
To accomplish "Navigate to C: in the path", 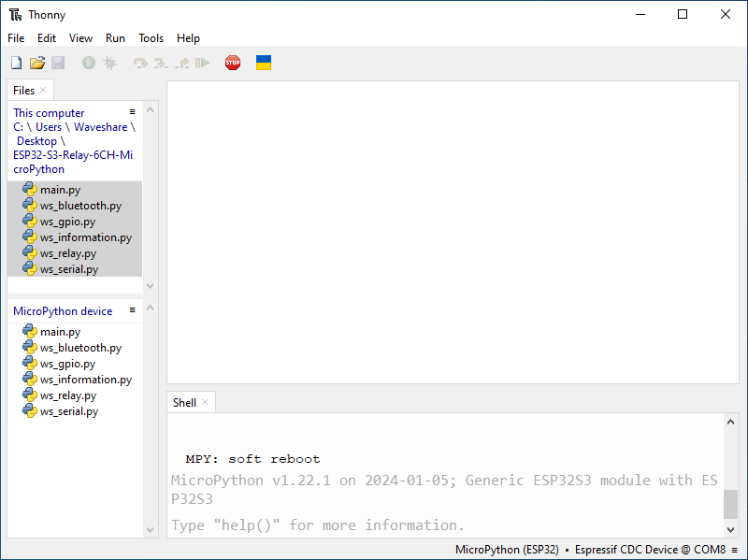I will pos(18,127).
